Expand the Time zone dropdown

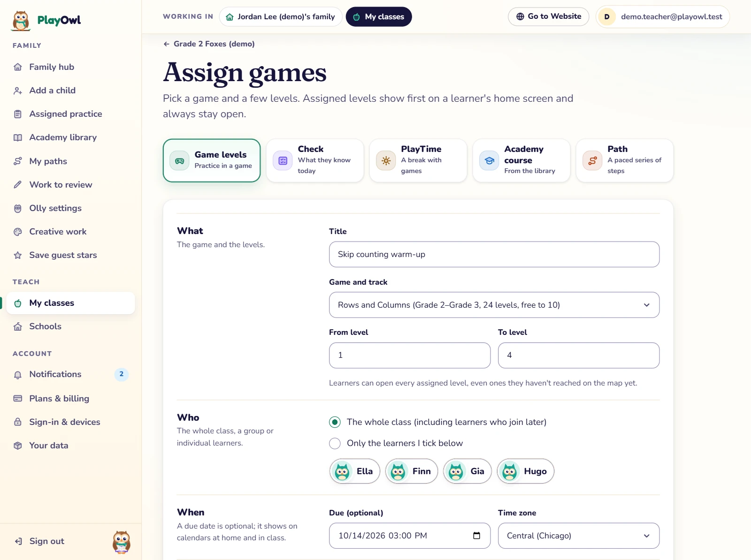(579, 536)
